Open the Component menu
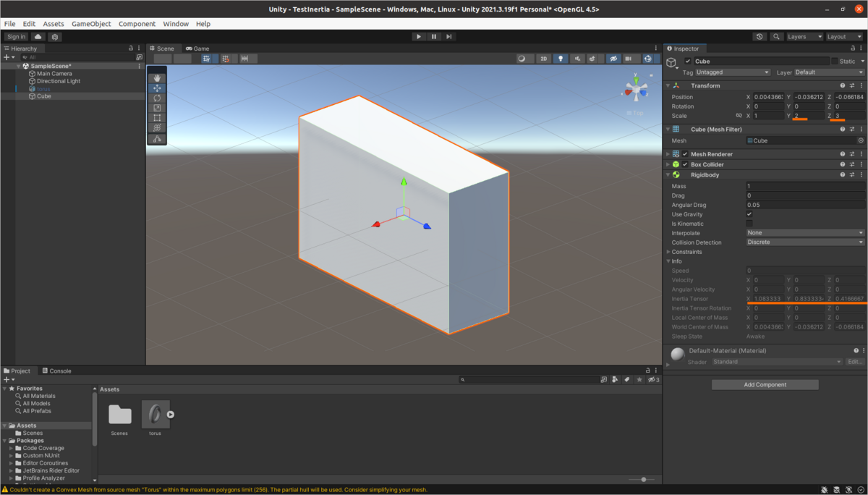This screenshot has width=868, height=495. coord(137,24)
